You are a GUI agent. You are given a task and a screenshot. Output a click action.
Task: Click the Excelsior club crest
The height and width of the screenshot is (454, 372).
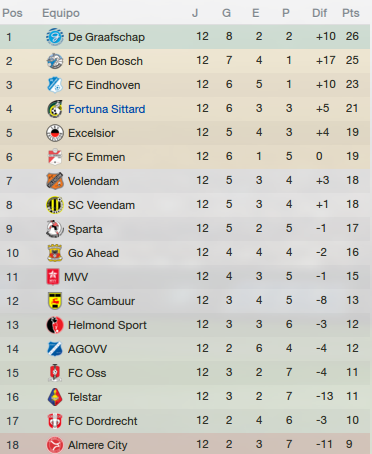[55, 133]
